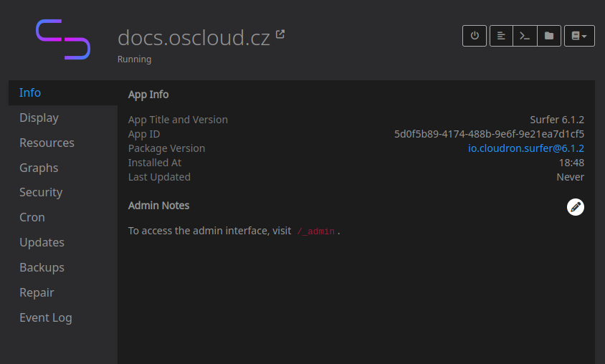Open the Resources section
Viewport: 605px width, 364px height.
47,143
